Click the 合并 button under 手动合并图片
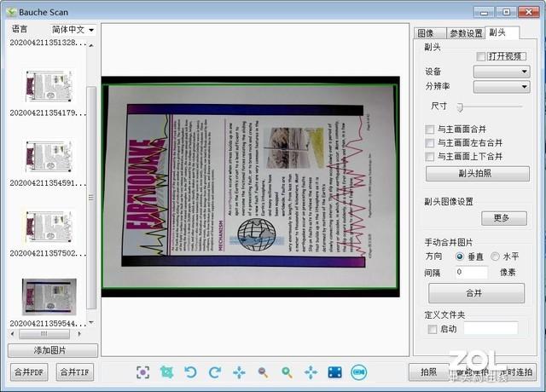The width and height of the screenshot is (546, 392). click(x=476, y=293)
